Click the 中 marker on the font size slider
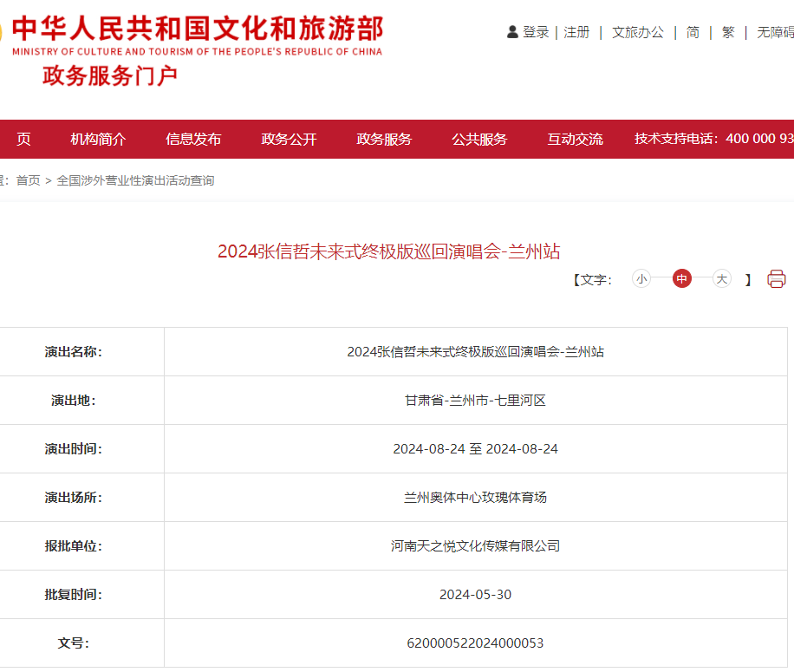 point(682,280)
